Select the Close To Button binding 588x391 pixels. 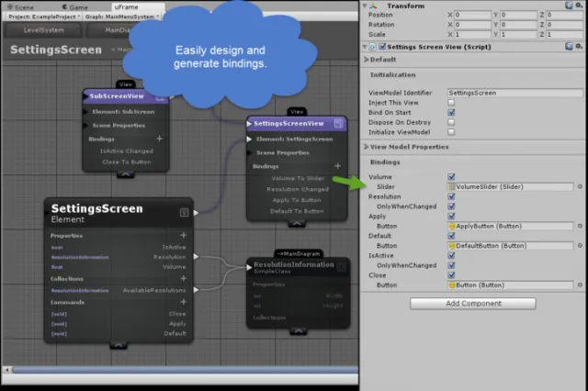(x=127, y=162)
